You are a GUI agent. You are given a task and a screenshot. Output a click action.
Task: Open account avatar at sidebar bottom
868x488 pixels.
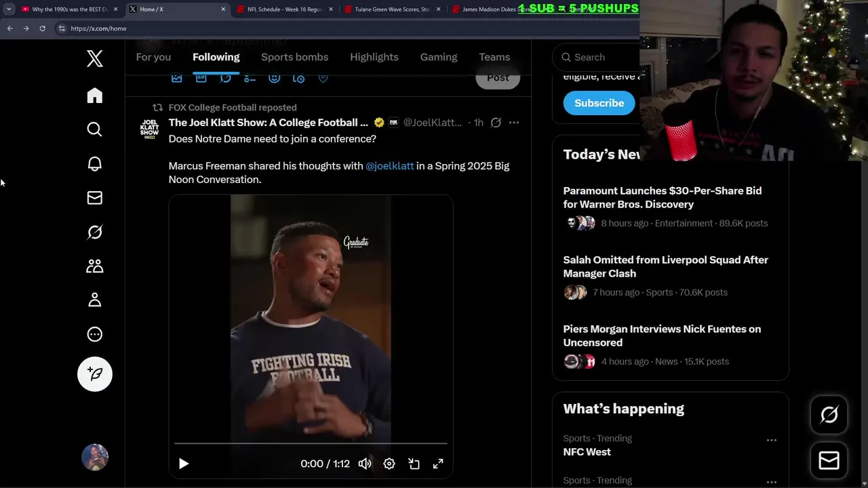[95, 457]
